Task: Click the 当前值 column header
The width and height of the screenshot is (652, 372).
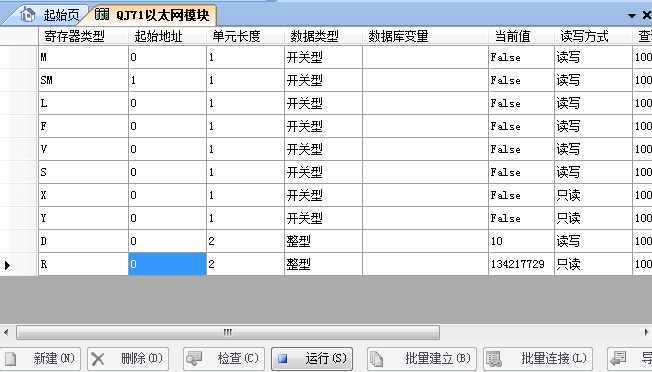Action: point(521,36)
